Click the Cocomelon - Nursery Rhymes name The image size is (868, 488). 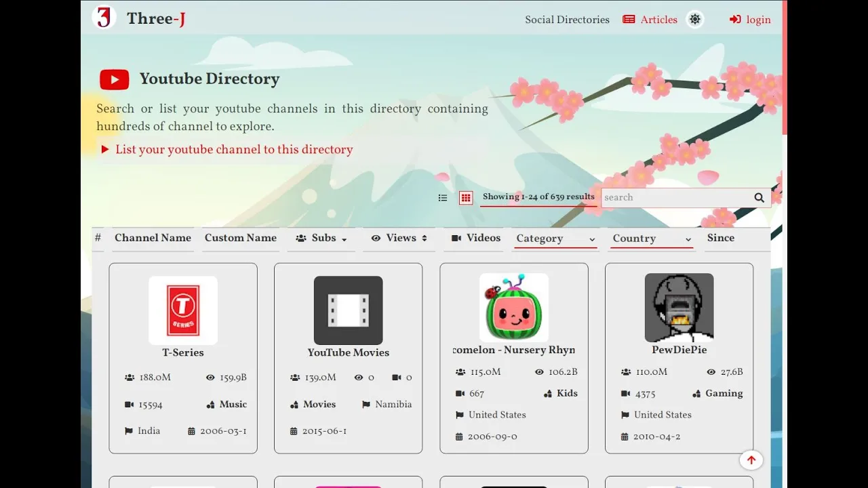[x=514, y=350]
